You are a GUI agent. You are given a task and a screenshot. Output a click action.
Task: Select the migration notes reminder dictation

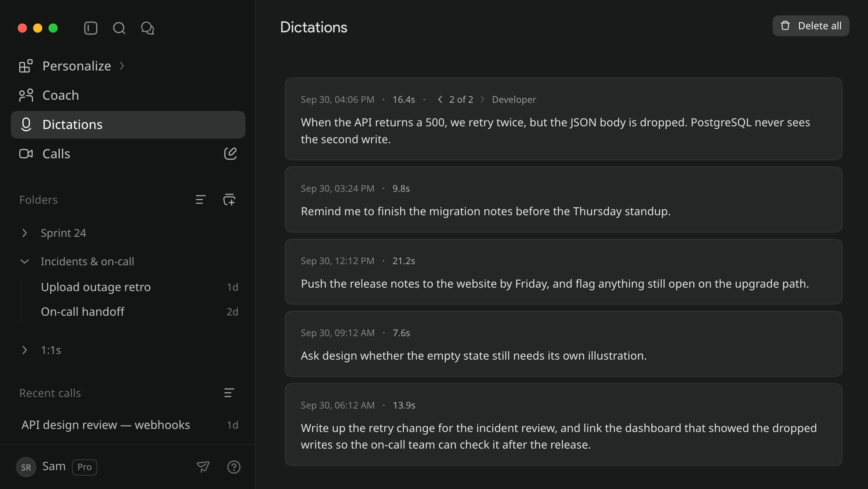[563, 199]
